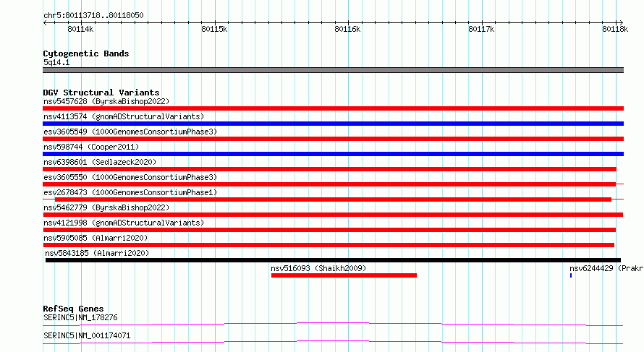The height and width of the screenshot is (352, 644).
Task: Click the red bar under nsv5905085
Action: click(x=329, y=245)
